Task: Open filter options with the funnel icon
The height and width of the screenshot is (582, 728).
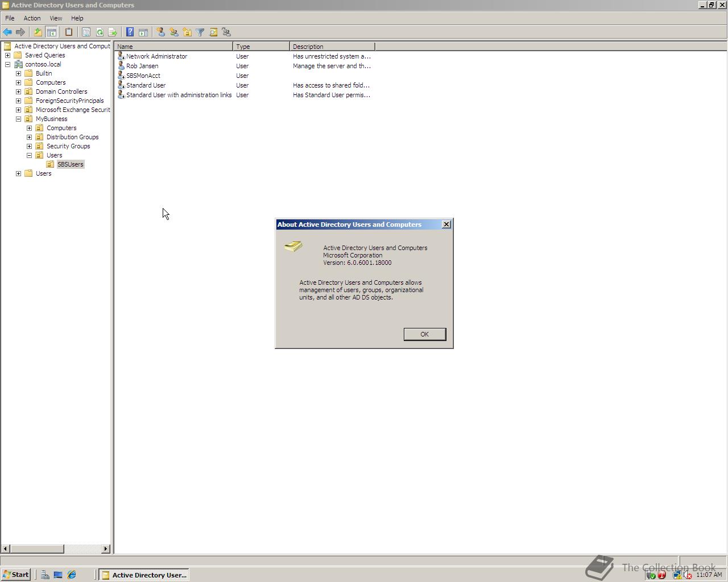Action: (200, 32)
